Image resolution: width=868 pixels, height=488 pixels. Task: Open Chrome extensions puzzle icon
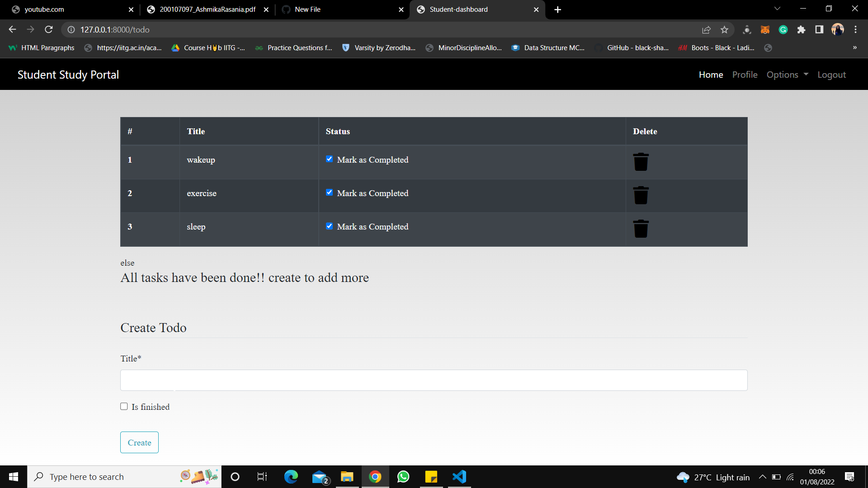click(x=801, y=30)
